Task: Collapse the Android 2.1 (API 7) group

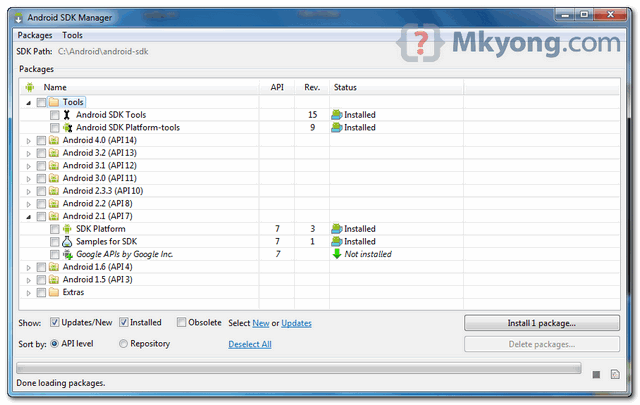Action: click(x=29, y=217)
